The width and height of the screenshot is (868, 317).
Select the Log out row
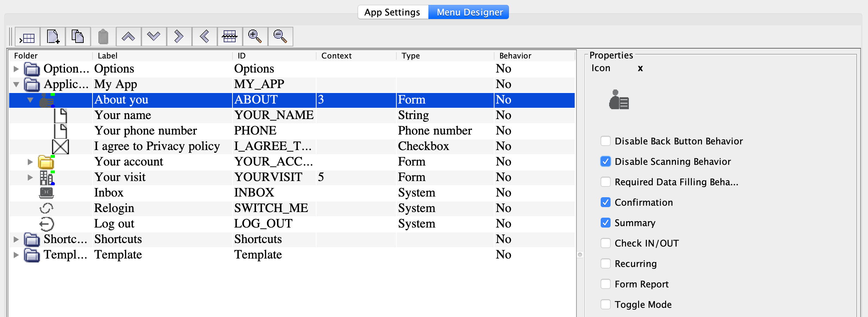(x=114, y=224)
